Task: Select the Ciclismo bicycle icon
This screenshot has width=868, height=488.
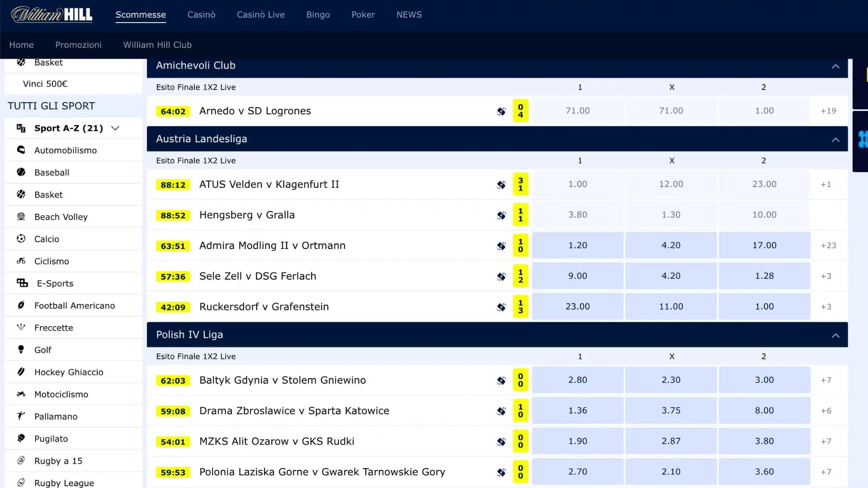Action: (x=21, y=261)
